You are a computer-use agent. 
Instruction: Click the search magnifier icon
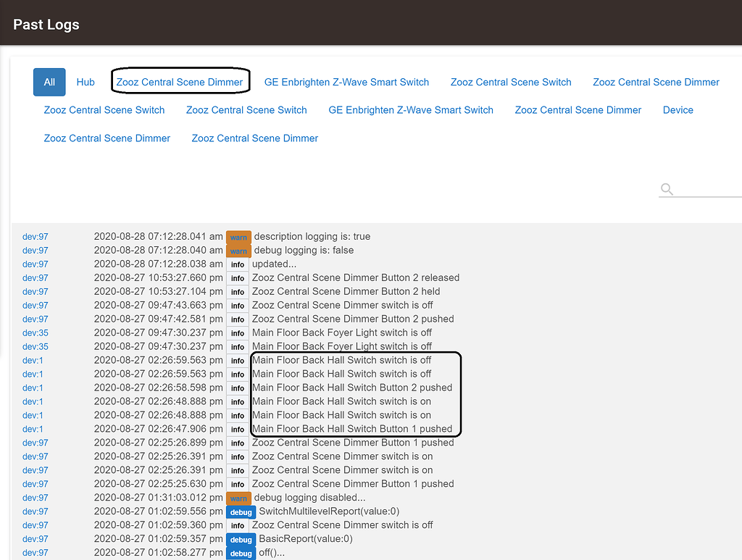[x=667, y=189]
